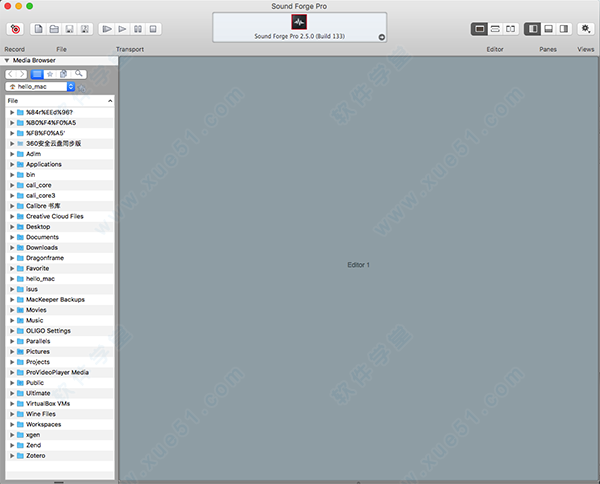Expand the Applications folder
The image size is (600, 484).
click(12, 165)
